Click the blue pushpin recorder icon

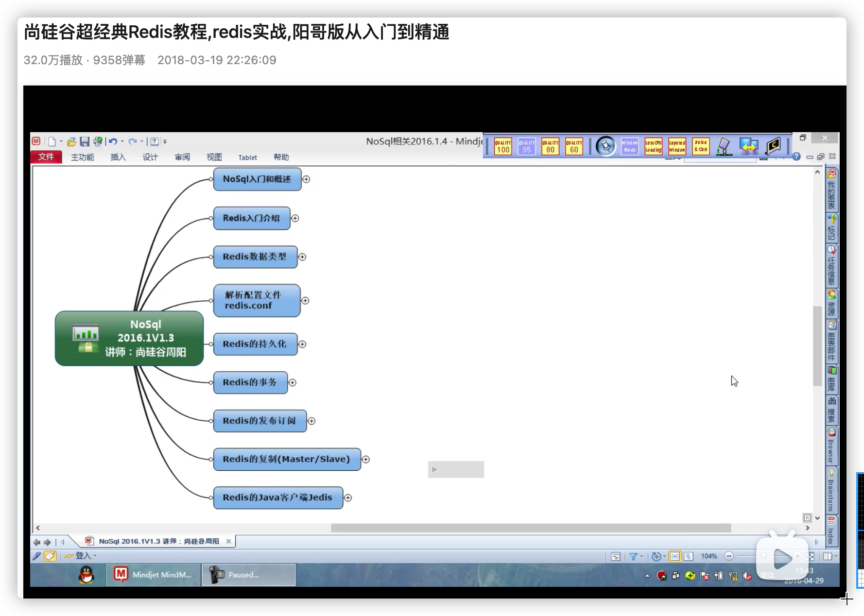point(605,146)
